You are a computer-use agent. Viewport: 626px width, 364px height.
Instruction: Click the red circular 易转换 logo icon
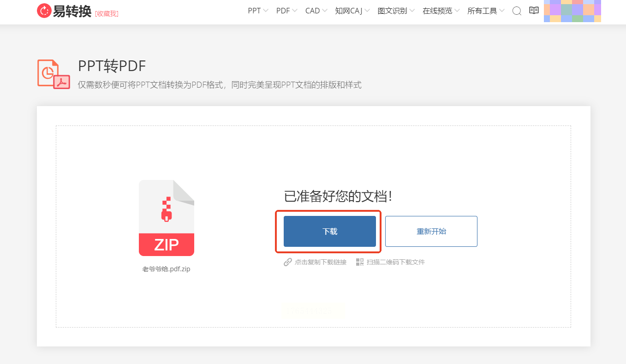(44, 11)
